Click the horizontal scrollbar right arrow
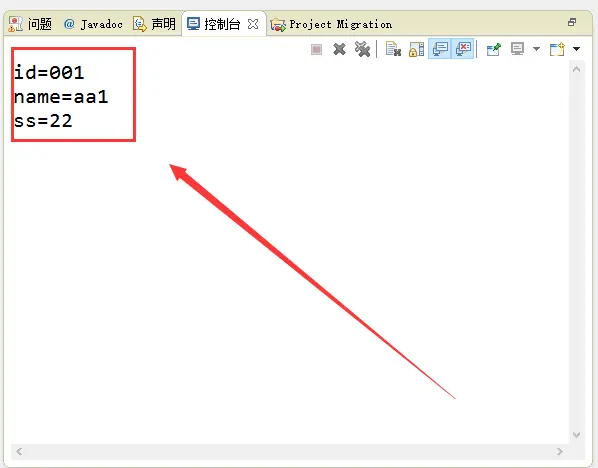 [x=559, y=452]
